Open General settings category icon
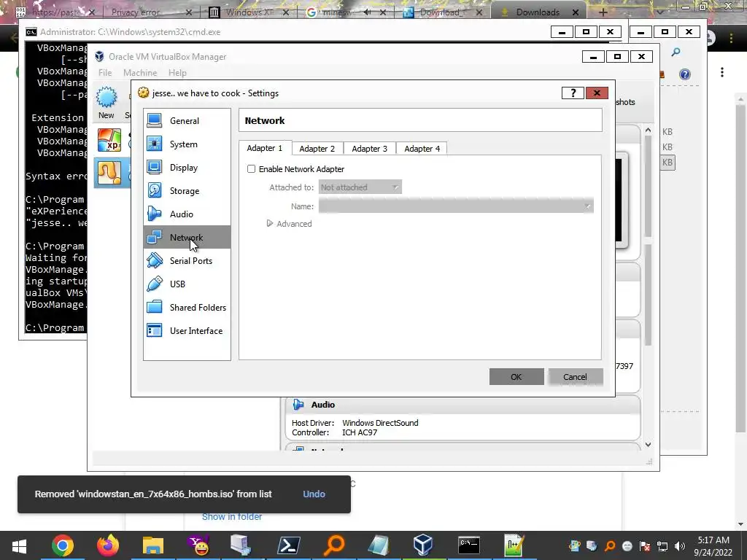 tap(155, 120)
